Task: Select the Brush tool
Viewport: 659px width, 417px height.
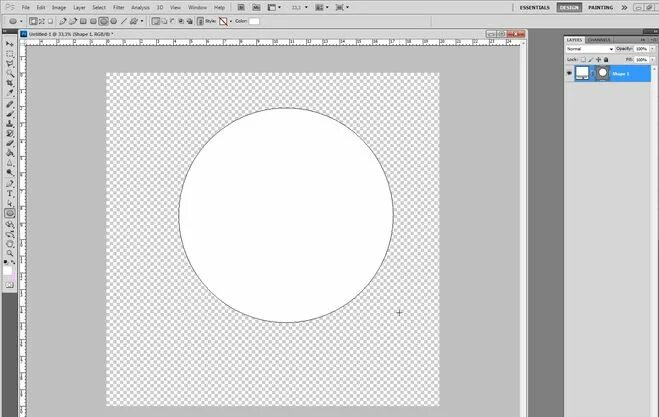Action: tap(9, 114)
